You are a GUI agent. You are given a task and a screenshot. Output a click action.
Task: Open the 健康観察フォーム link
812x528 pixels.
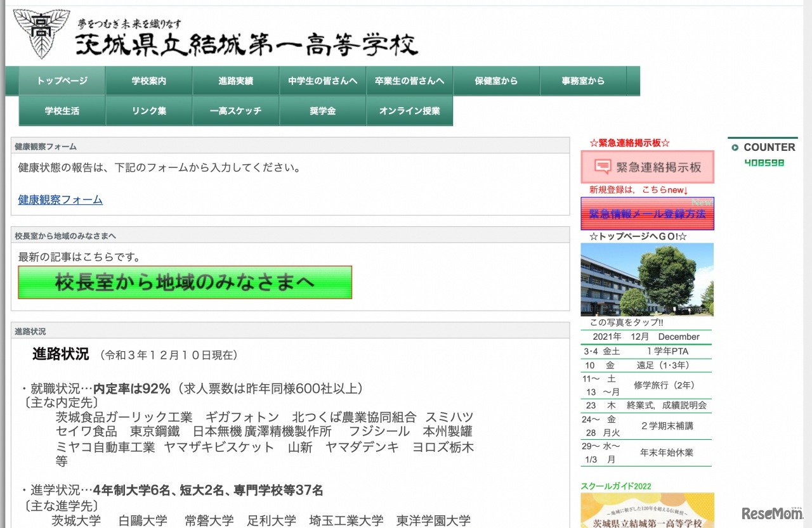[60, 199]
